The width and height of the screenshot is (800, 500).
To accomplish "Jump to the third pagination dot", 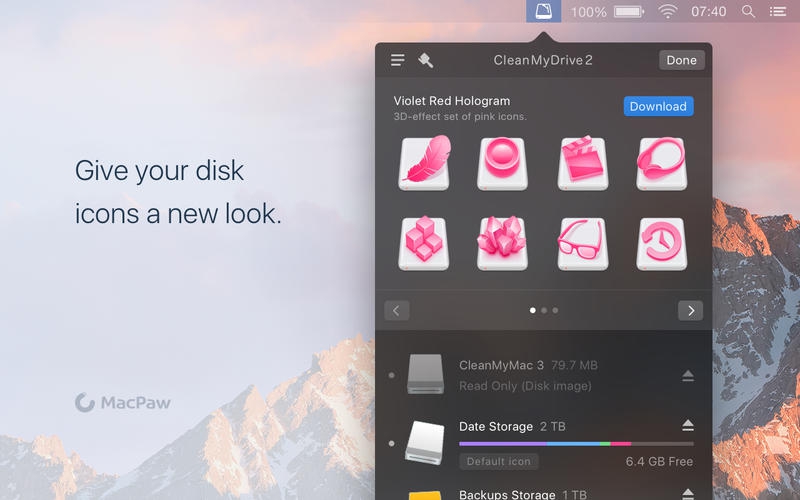I will pyautogui.click(x=555, y=310).
